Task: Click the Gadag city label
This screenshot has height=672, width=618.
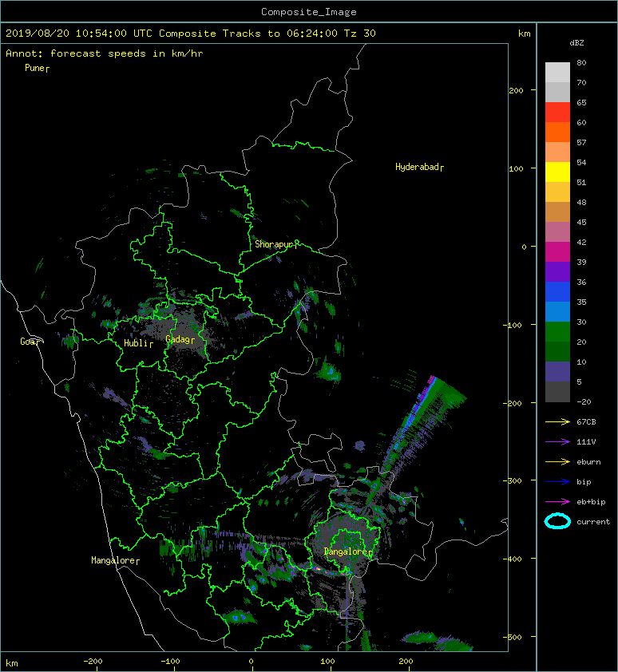Action: coord(180,339)
